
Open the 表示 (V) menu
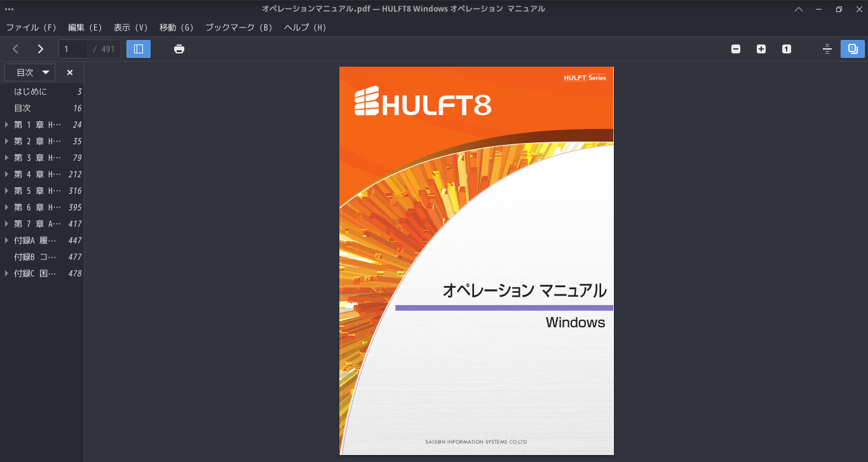pyautogui.click(x=131, y=27)
